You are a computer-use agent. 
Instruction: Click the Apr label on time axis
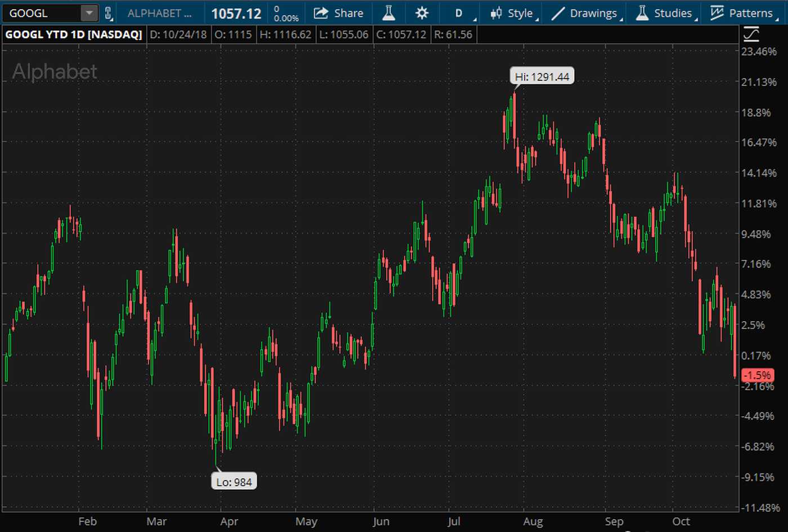(x=229, y=521)
